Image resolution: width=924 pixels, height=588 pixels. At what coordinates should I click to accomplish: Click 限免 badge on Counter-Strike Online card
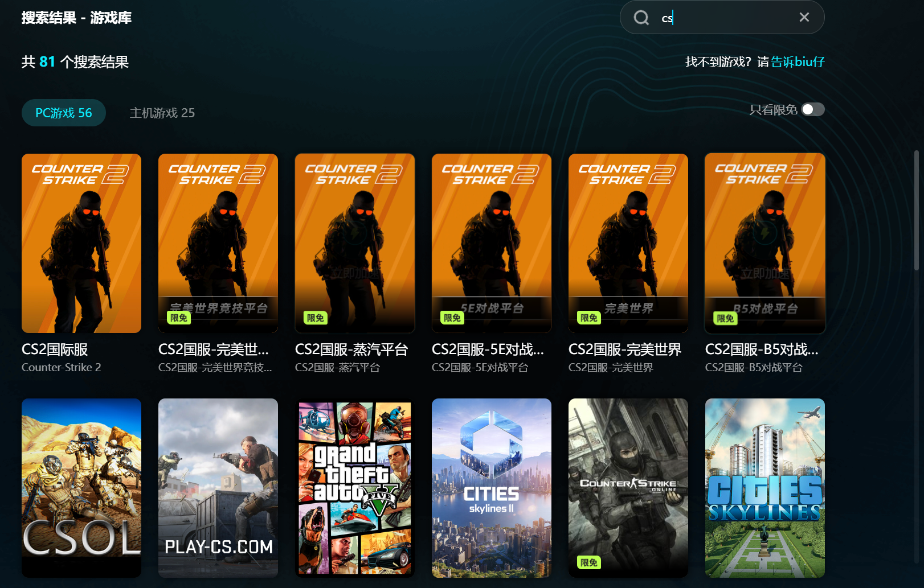[589, 563]
